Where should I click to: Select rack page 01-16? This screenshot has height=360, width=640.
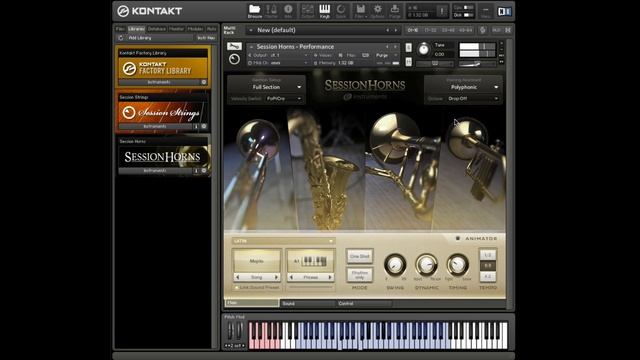pyautogui.click(x=413, y=30)
